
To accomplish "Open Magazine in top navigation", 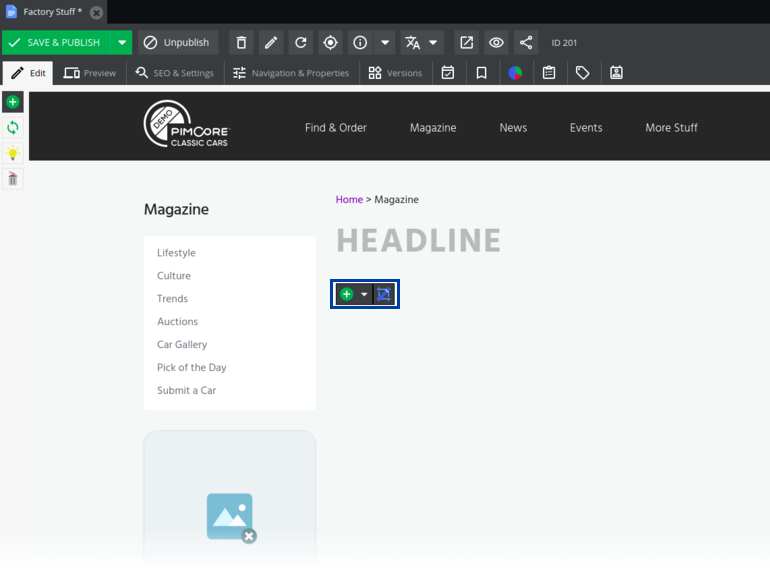I will [433, 128].
